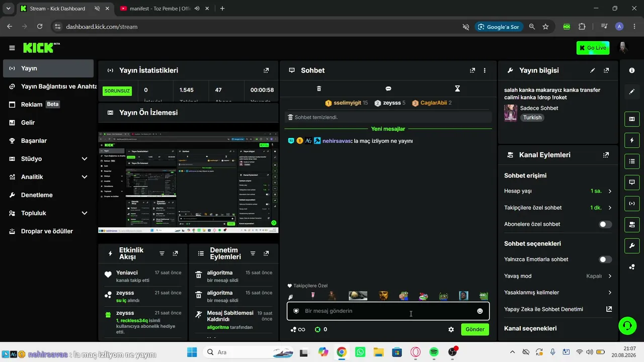Toggle Yalnızca Emotlarla sohbet switch
This screenshot has width=644, height=362.
pyautogui.click(x=606, y=259)
